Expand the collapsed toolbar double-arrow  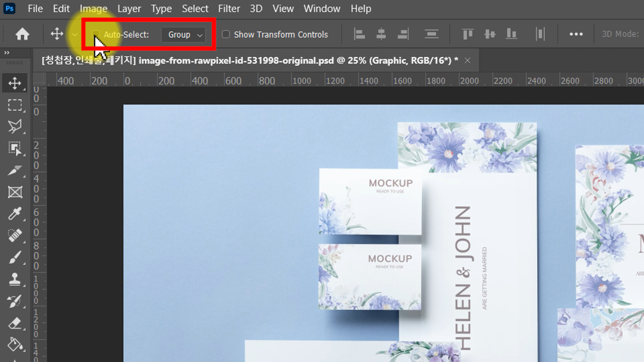coord(7,53)
